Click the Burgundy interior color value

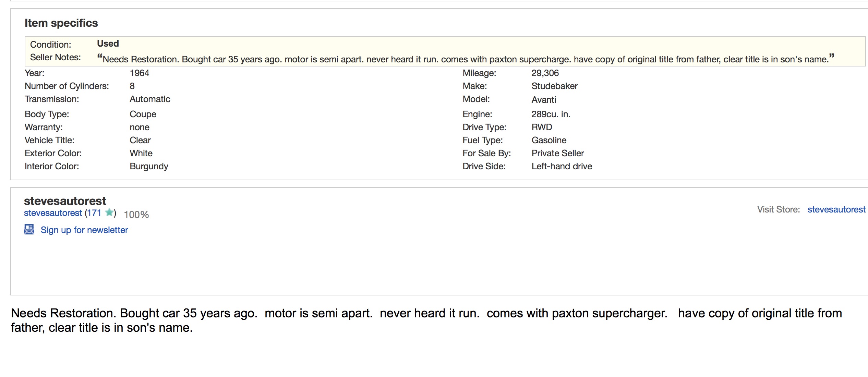[x=149, y=166]
